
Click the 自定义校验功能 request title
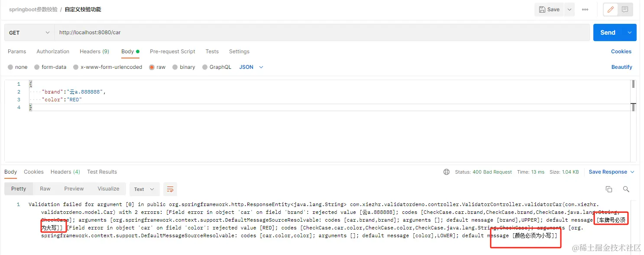point(83,10)
